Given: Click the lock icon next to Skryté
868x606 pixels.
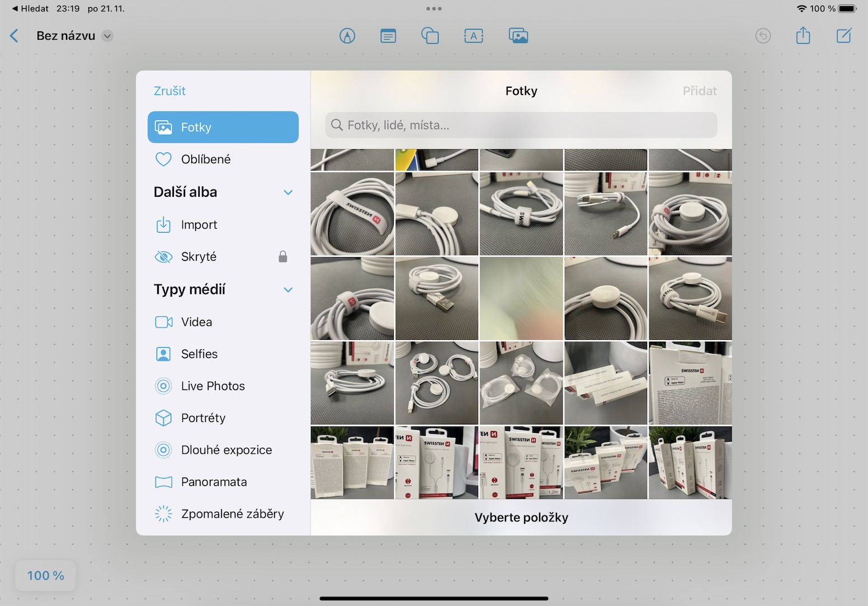Looking at the screenshot, I should 283,257.
